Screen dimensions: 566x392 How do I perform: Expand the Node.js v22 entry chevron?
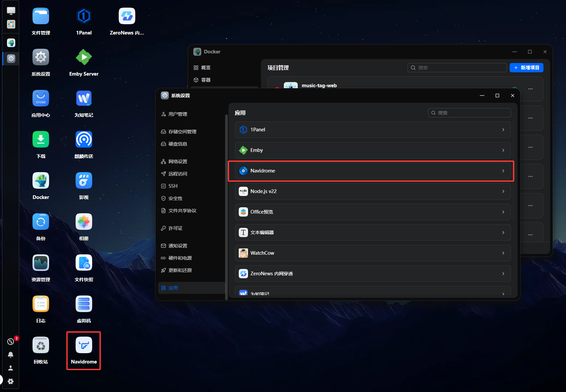coord(503,191)
